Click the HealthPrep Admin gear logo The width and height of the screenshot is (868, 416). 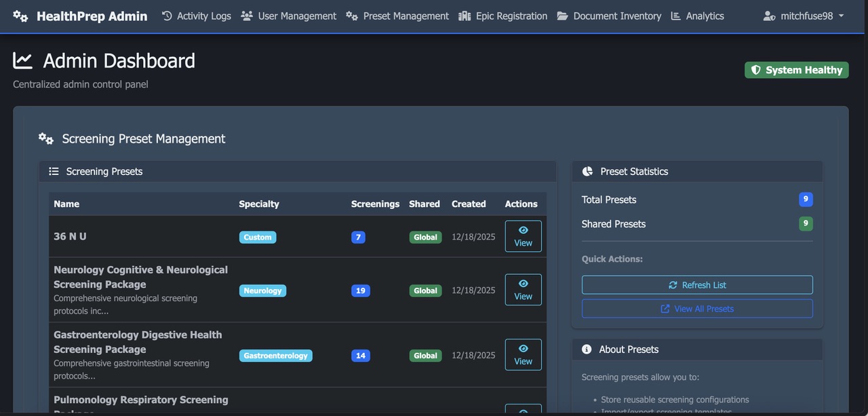(x=20, y=15)
